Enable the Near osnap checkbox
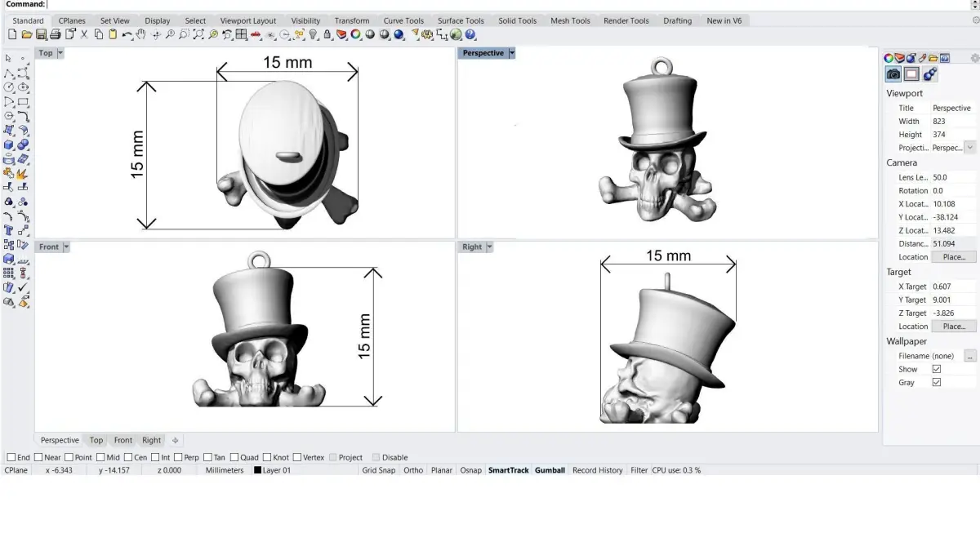This screenshot has width=980, height=551. point(38,457)
